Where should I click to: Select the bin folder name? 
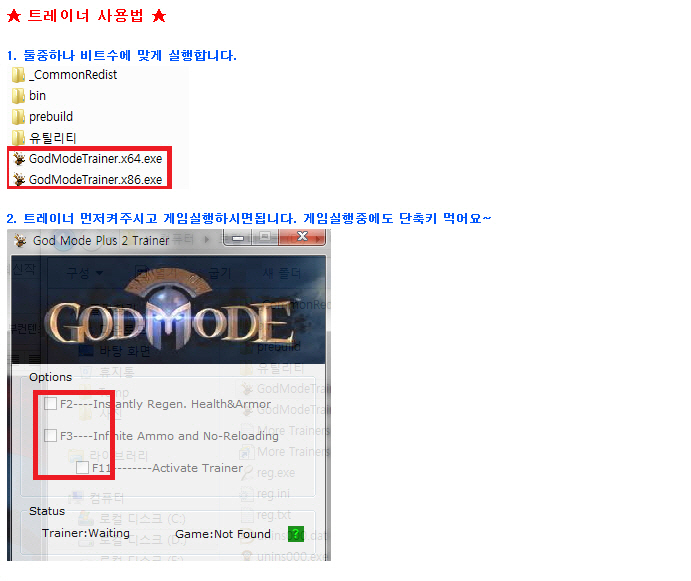point(37,96)
